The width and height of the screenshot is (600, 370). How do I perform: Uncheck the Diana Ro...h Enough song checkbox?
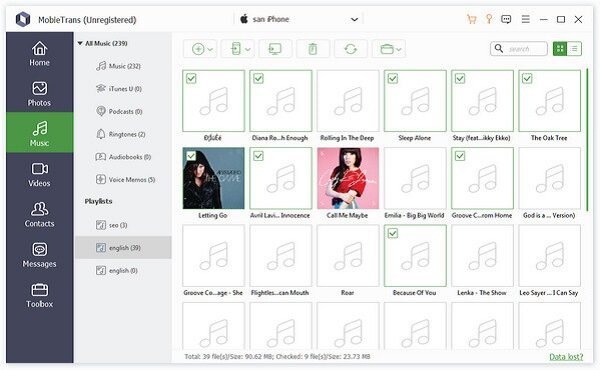(258, 78)
